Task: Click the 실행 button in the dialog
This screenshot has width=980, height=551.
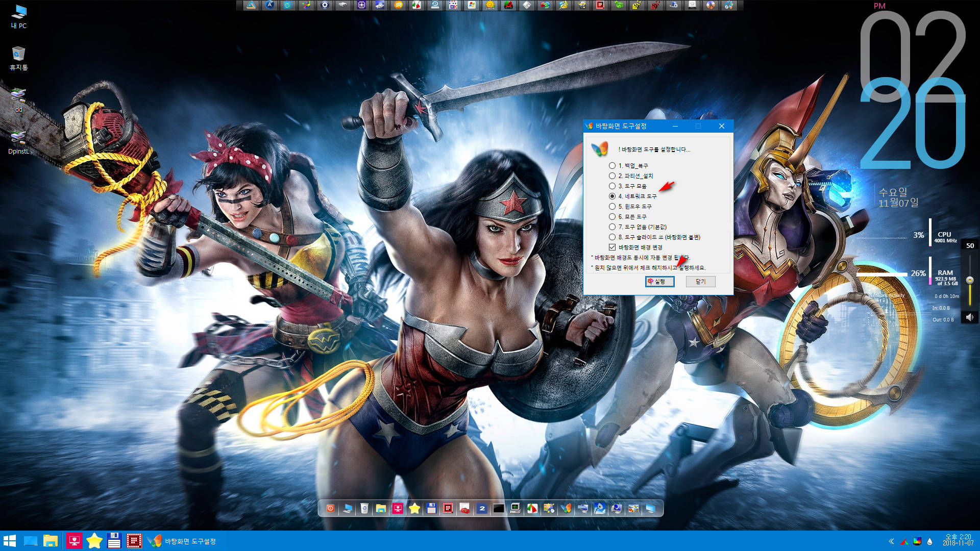Action: tap(659, 282)
